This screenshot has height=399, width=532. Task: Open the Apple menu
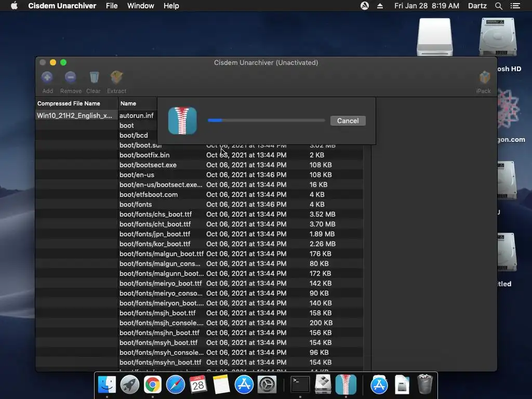tap(14, 6)
